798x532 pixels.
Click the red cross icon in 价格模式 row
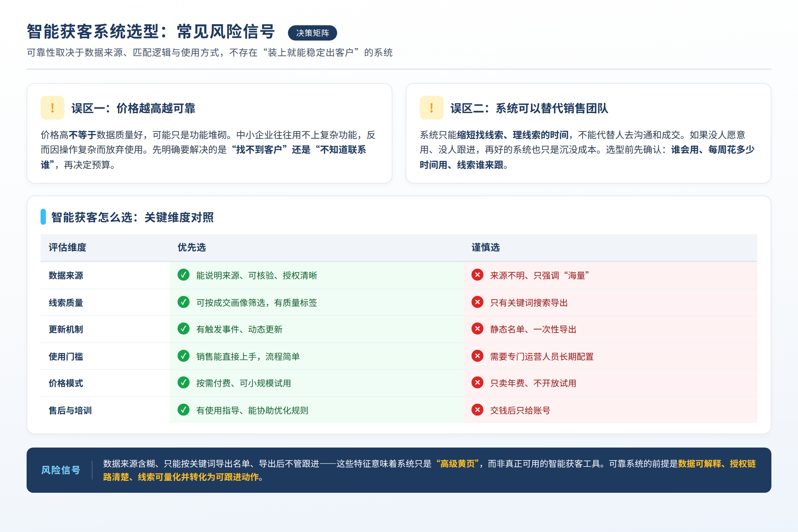(477, 383)
